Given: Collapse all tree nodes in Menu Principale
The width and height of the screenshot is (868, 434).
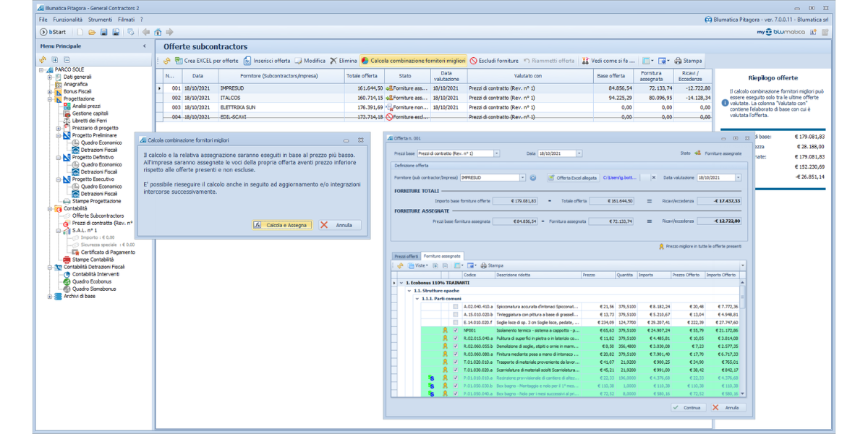Looking at the screenshot, I should [67, 59].
